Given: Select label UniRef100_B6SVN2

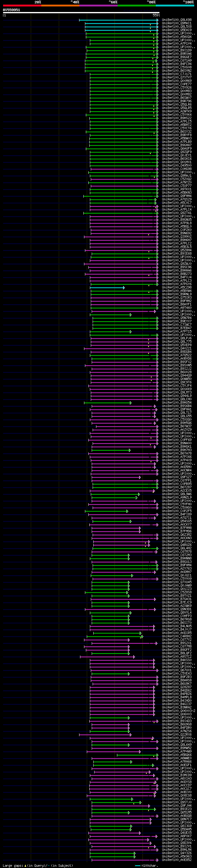Looking at the screenshot, I should pyautogui.click(x=176, y=71).
